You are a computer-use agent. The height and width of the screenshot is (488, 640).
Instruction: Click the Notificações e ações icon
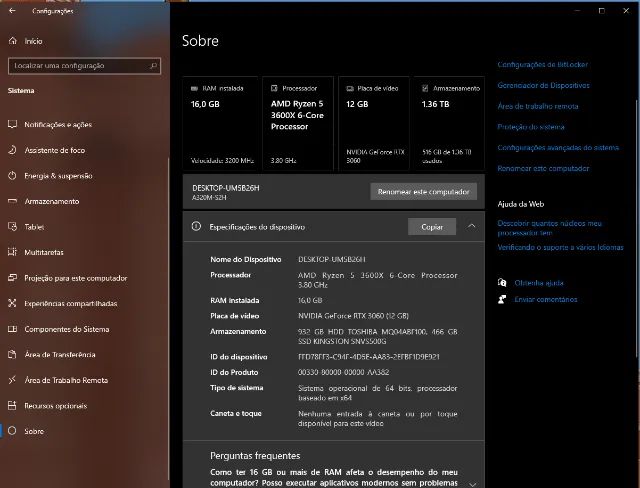(x=13, y=124)
